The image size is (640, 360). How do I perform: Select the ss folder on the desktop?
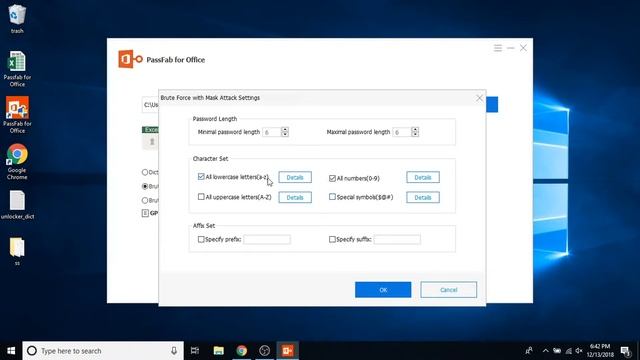[17, 251]
